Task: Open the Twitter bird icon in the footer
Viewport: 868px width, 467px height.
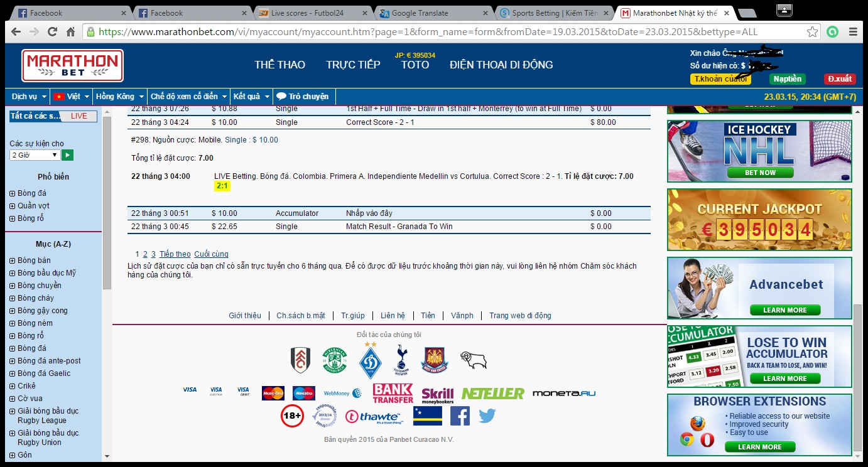Action: 487,416
